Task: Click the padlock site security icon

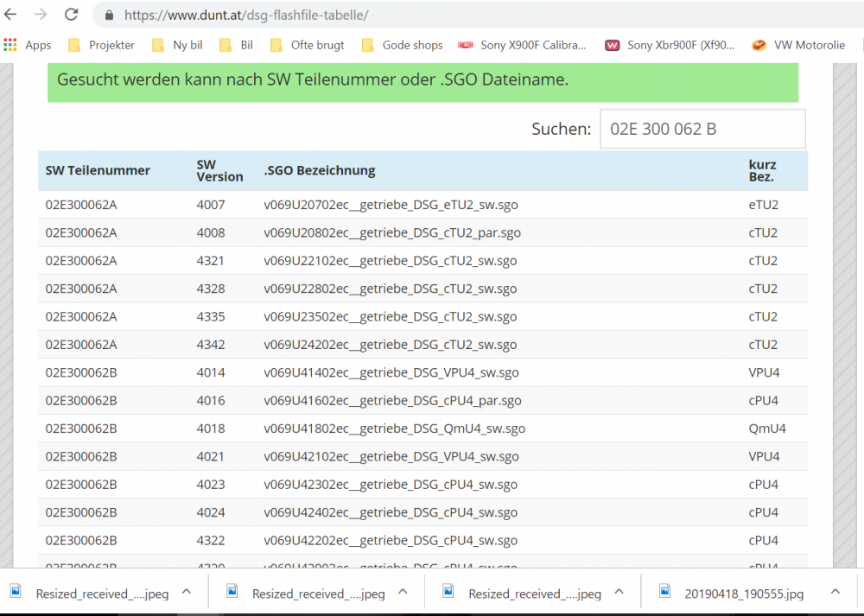Action: (x=109, y=15)
